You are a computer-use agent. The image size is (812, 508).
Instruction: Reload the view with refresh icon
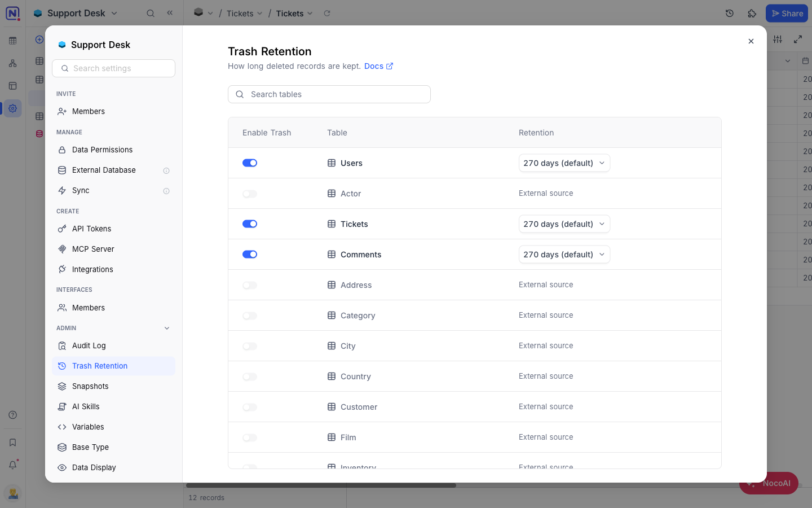327,13
